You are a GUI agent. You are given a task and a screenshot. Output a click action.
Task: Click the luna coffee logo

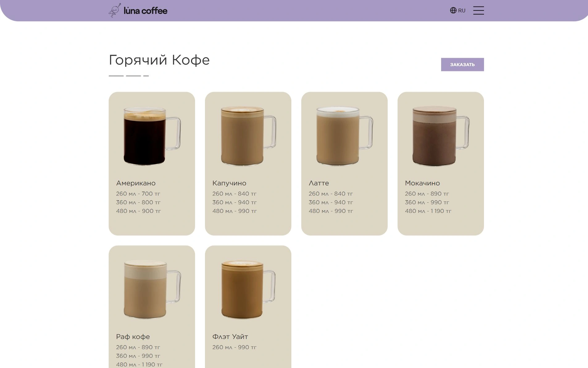pos(138,11)
